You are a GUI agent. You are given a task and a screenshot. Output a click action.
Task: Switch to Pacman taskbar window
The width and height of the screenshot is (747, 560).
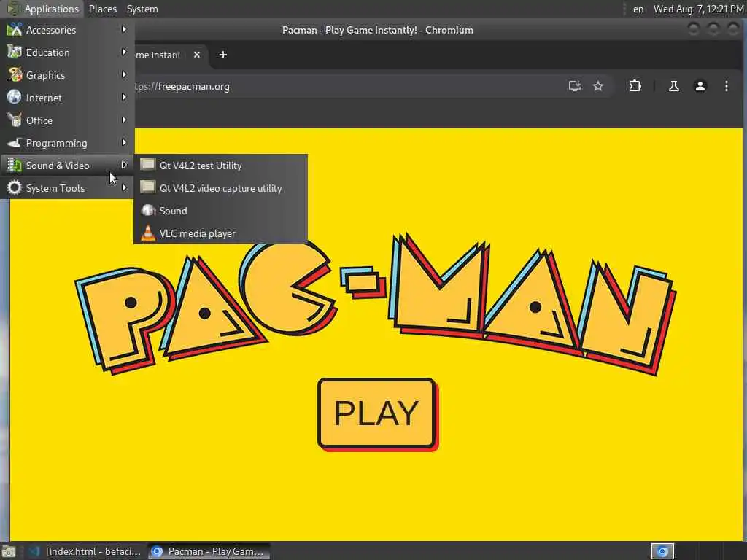click(208, 551)
